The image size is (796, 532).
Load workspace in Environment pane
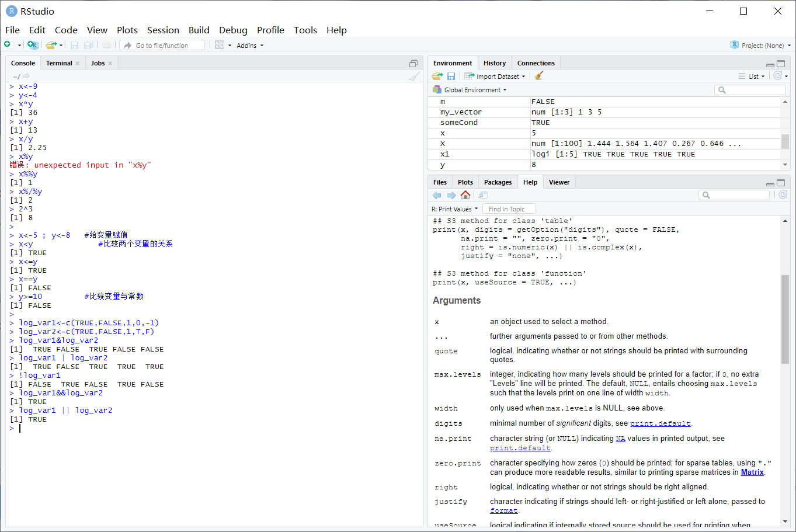point(437,76)
